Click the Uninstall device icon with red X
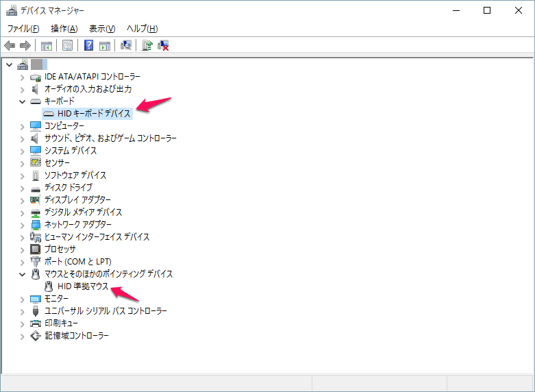 click(x=164, y=46)
